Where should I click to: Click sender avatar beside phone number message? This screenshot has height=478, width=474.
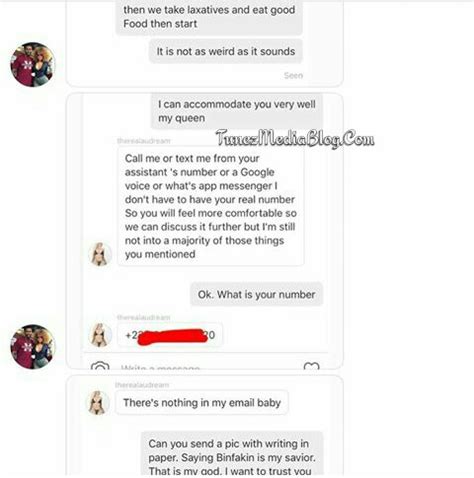click(x=100, y=335)
